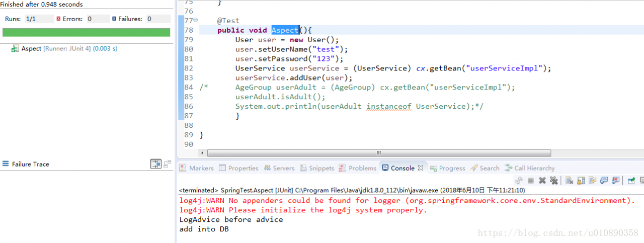The height and width of the screenshot is (243, 644).
Task: Click the horizontal scrollbar left arrow
Action: coord(203,153)
